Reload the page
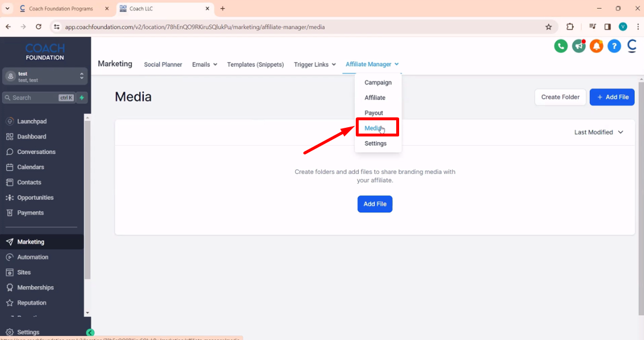Viewport: 644px width, 340px height. [39, 27]
